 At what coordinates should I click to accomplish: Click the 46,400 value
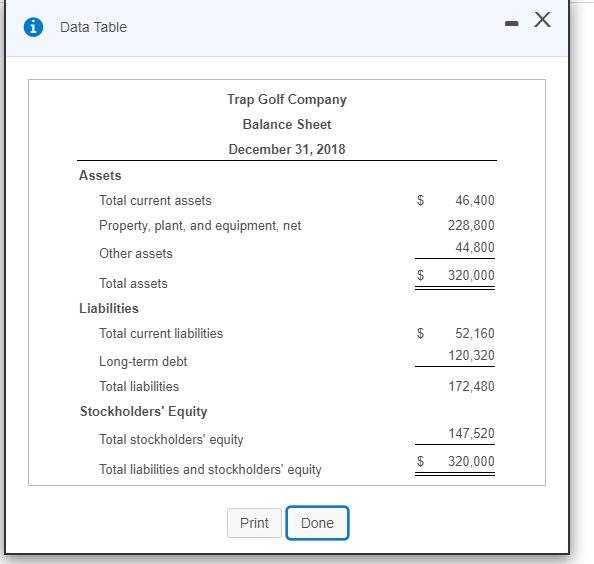[x=475, y=200]
